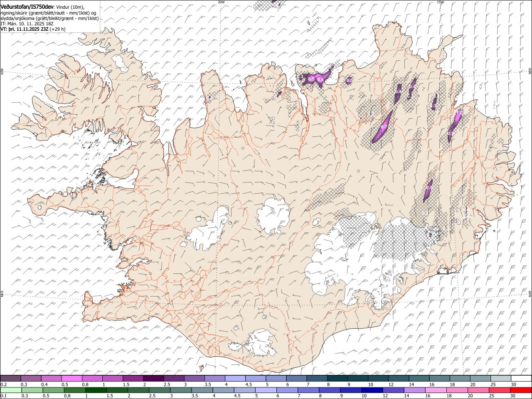Viewport: 532px width, 399px height.
Task: Click the light pink 16 rain legend swatch
Action: 435,390
